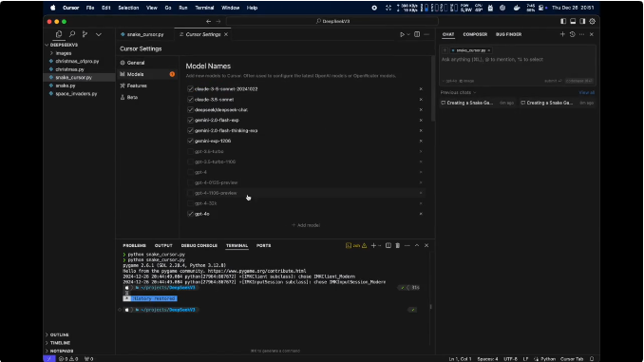
Task: Open the notifications bell in status bar
Action: (x=592, y=359)
